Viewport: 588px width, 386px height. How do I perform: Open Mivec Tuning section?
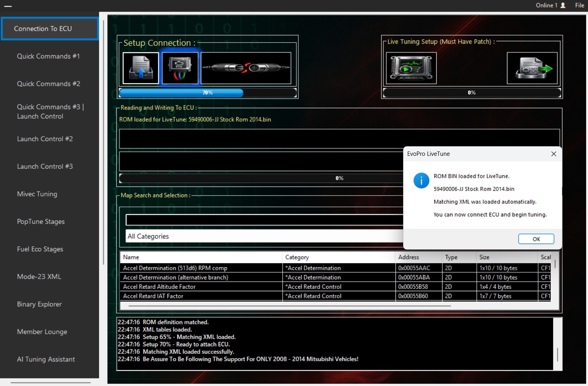[x=37, y=194]
